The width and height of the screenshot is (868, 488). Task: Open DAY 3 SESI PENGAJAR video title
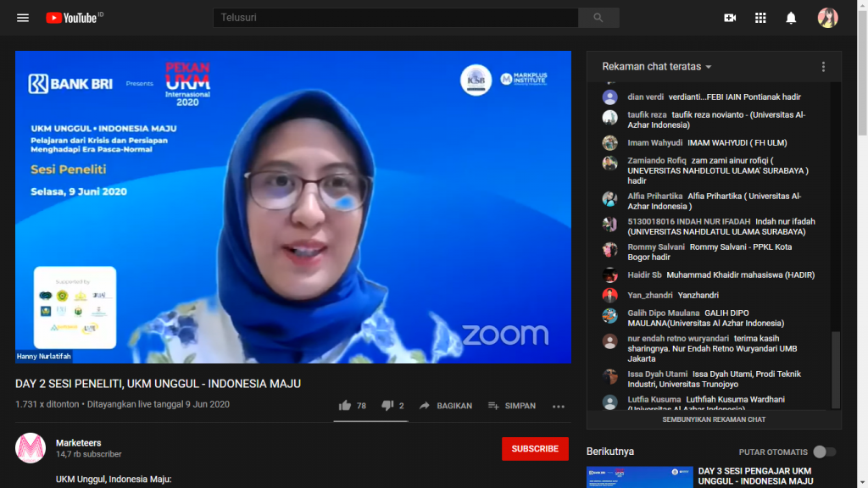[x=755, y=476]
